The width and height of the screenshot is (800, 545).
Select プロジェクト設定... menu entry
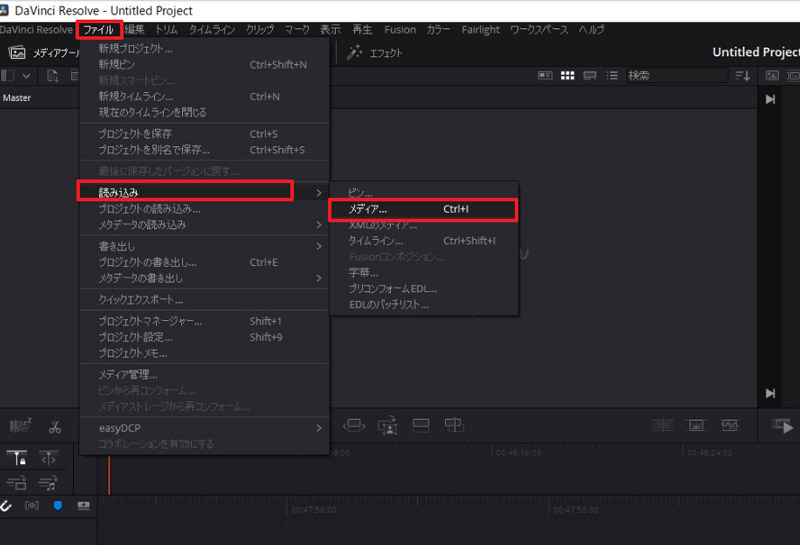(204, 337)
